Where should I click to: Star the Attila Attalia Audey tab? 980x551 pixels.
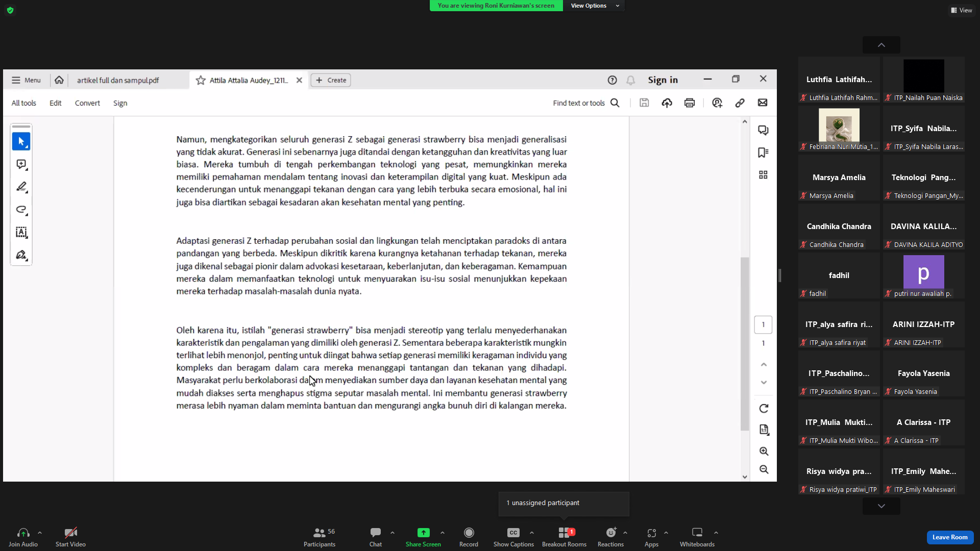coord(201,80)
